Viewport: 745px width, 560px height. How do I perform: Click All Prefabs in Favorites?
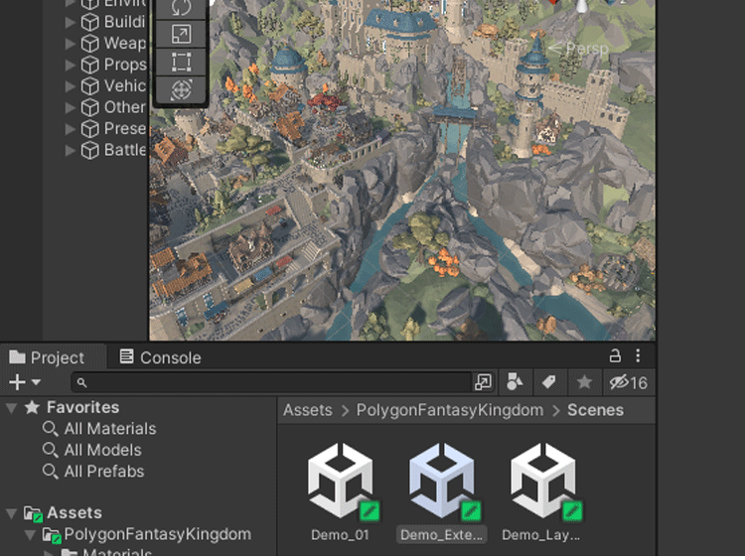[x=103, y=472]
